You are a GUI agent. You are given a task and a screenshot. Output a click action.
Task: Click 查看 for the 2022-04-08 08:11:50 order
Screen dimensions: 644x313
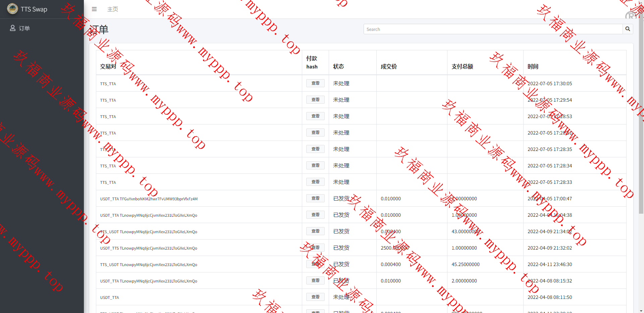click(x=315, y=297)
